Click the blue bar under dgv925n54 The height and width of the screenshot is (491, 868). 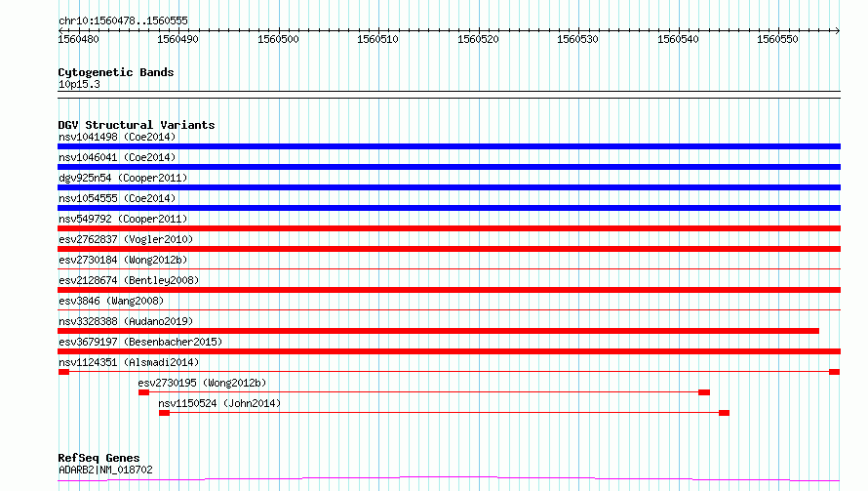click(x=449, y=187)
